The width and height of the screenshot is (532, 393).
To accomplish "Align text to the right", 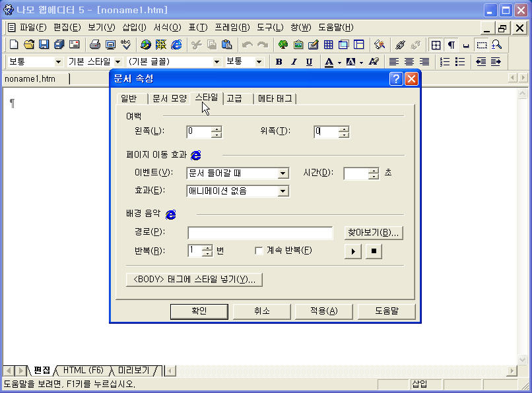I will tap(424, 62).
